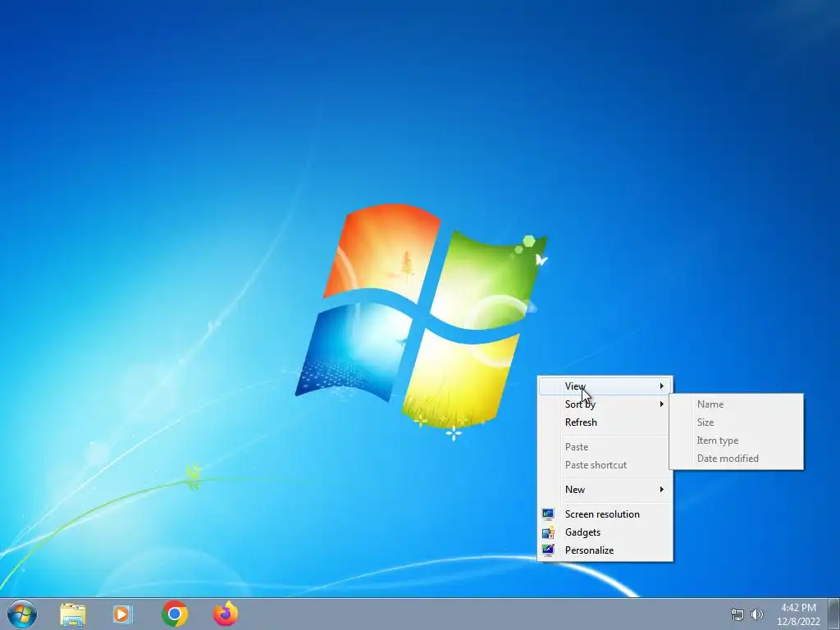Open the Sort by submenu entry
Viewport: 840px width, 630px height.
pos(605,404)
